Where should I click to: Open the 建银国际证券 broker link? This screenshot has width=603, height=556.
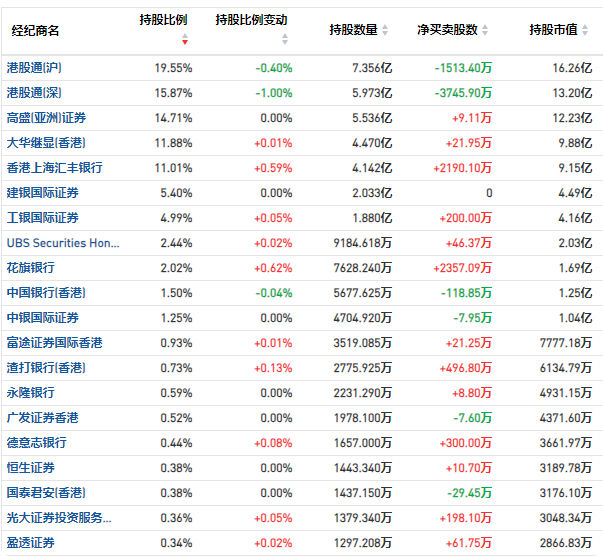pos(43,193)
